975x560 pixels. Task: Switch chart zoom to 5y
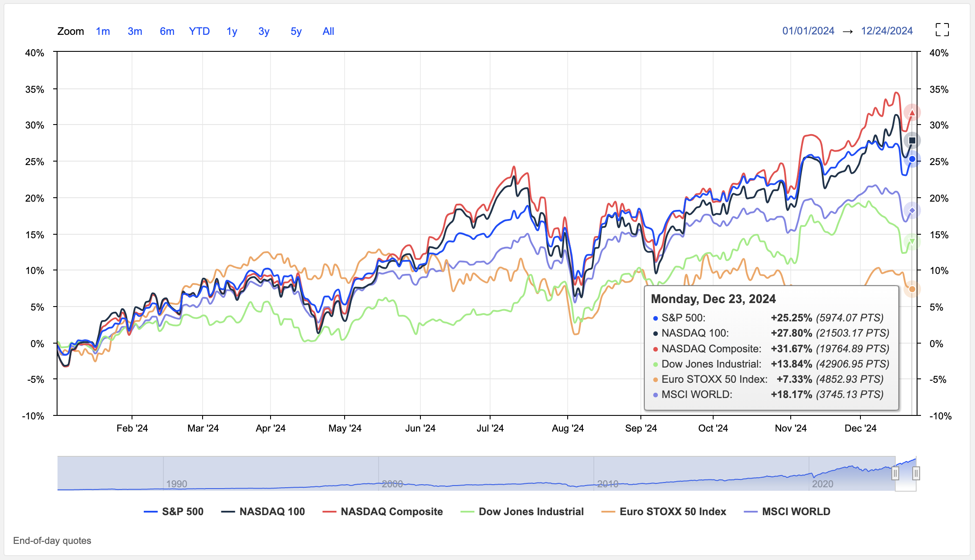tap(296, 31)
